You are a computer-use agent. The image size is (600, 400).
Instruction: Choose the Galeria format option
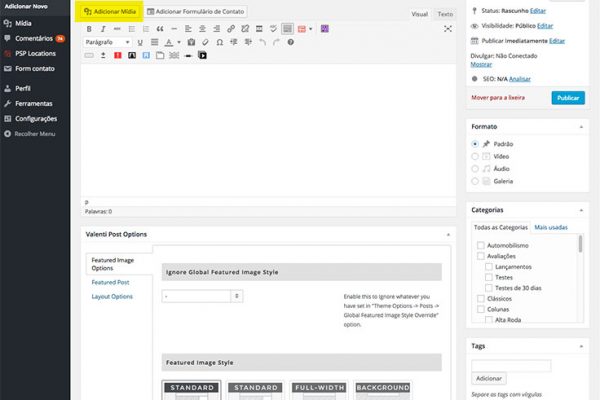pyautogui.click(x=476, y=182)
